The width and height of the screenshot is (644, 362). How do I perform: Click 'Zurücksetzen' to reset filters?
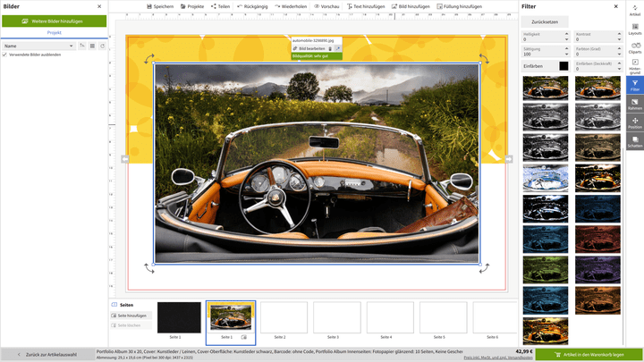coord(543,21)
